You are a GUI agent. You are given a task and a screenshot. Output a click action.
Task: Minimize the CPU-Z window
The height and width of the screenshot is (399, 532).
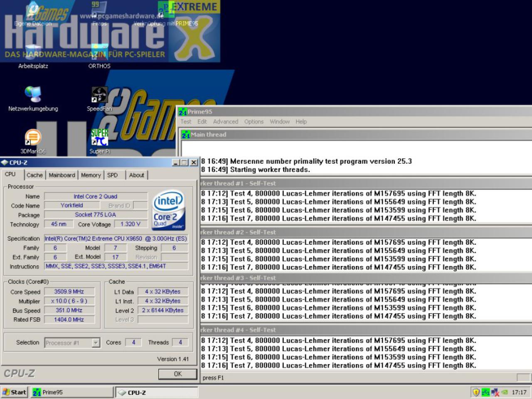tap(175, 163)
